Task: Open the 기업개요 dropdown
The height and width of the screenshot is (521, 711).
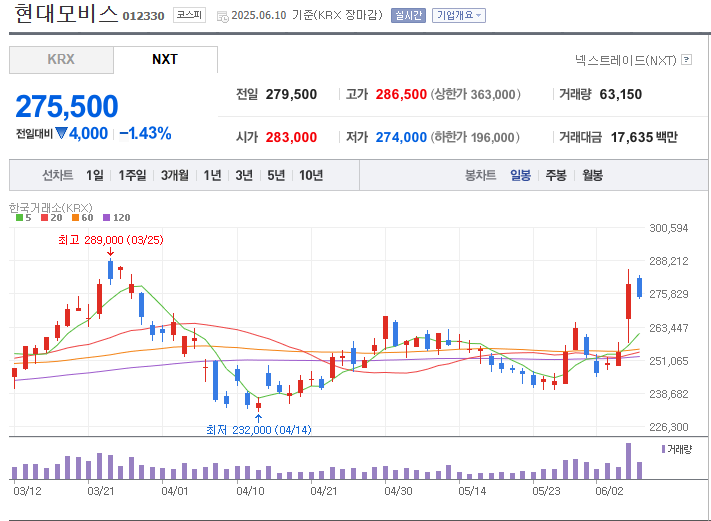Action: 458,15
